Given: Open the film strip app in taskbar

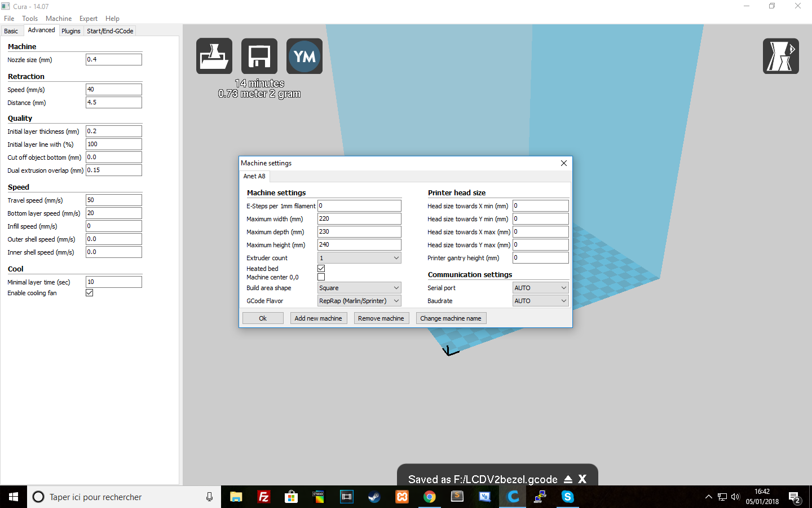Looking at the screenshot, I should pyautogui.click(x=346, y=497).
